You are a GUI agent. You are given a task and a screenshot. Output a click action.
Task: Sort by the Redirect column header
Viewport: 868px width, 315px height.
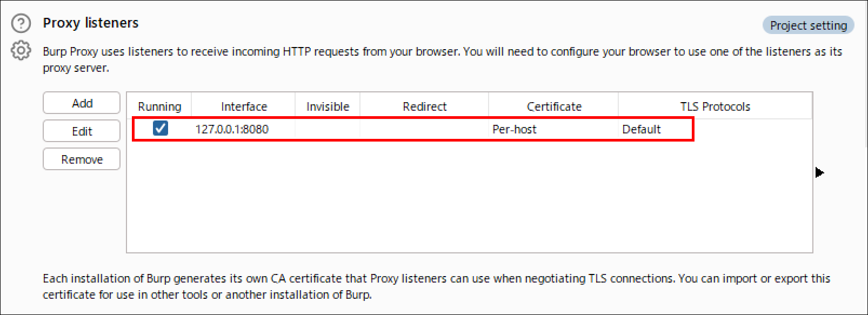pos(424,106)
